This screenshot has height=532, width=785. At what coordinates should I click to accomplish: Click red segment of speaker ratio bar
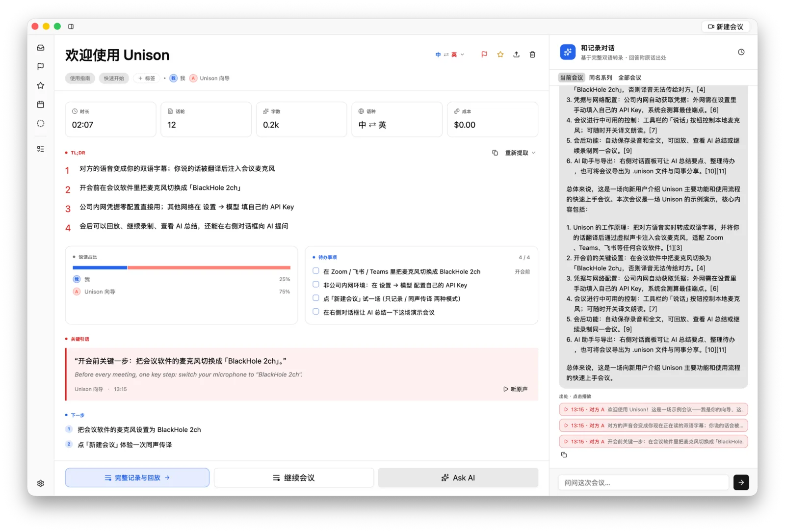[x=209, y=267]
